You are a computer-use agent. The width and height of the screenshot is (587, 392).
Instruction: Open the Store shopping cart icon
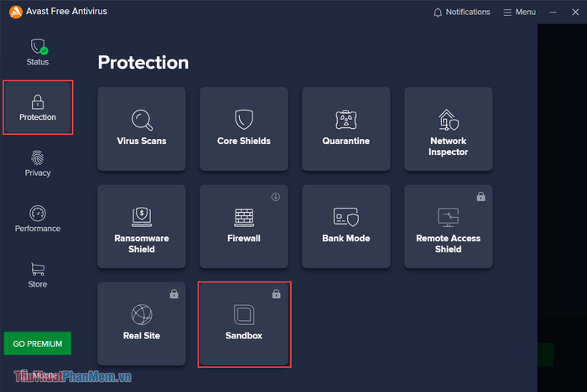pyautogui.click(x=38, y=269)
